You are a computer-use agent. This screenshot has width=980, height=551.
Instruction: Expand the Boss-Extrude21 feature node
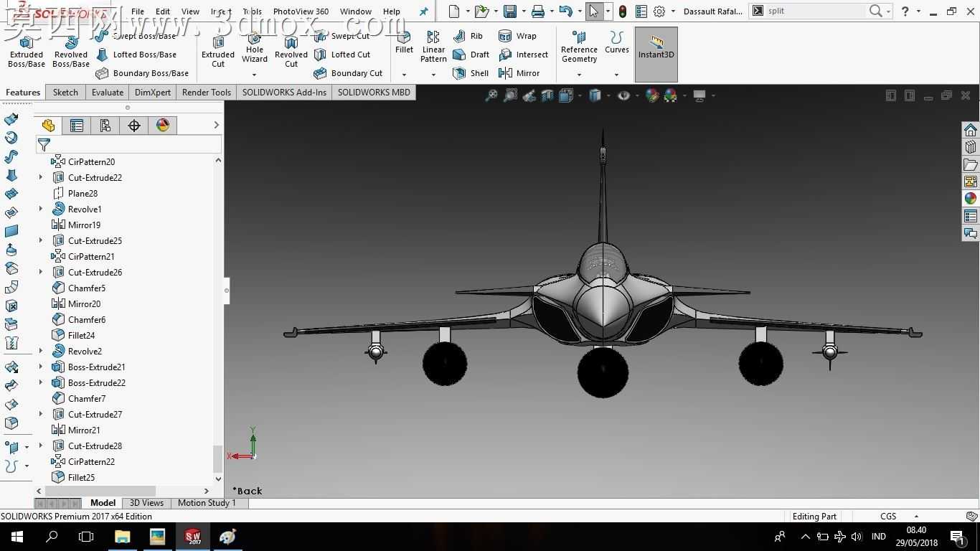[x=41, y=367]
